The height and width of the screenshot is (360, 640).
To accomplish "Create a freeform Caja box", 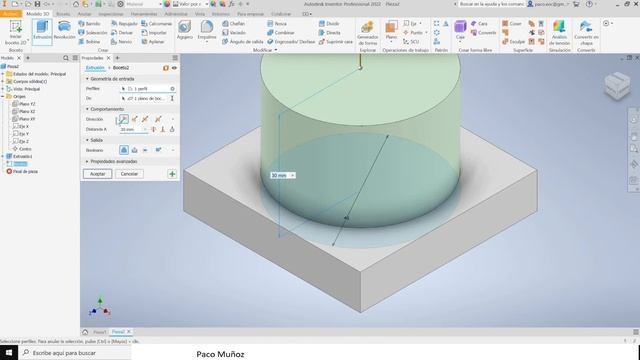I will [x=460, y=30].
